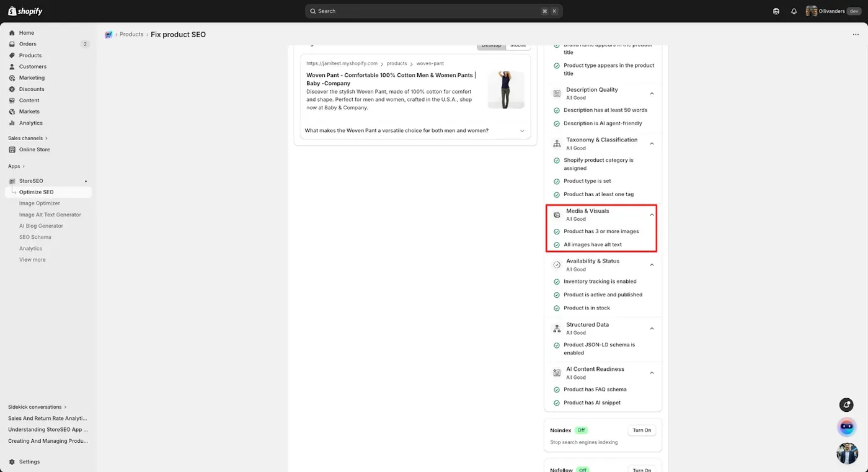The image size is (868, 472).
Task: Click the check next to Description is AI agent-friendly
Action: coord(557,123)
